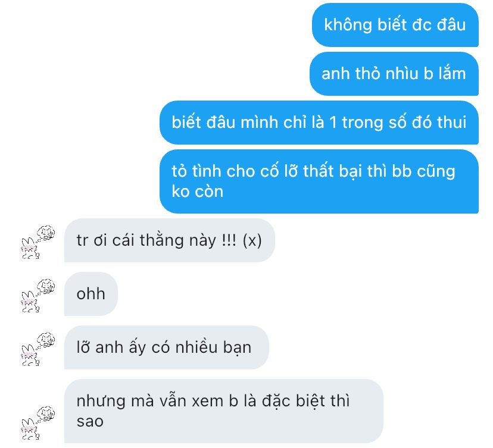Open profile avatar next to "nhưng mà vẫn xem" message
The height and width of the screenshot is (448, 493).
(38, 423)
